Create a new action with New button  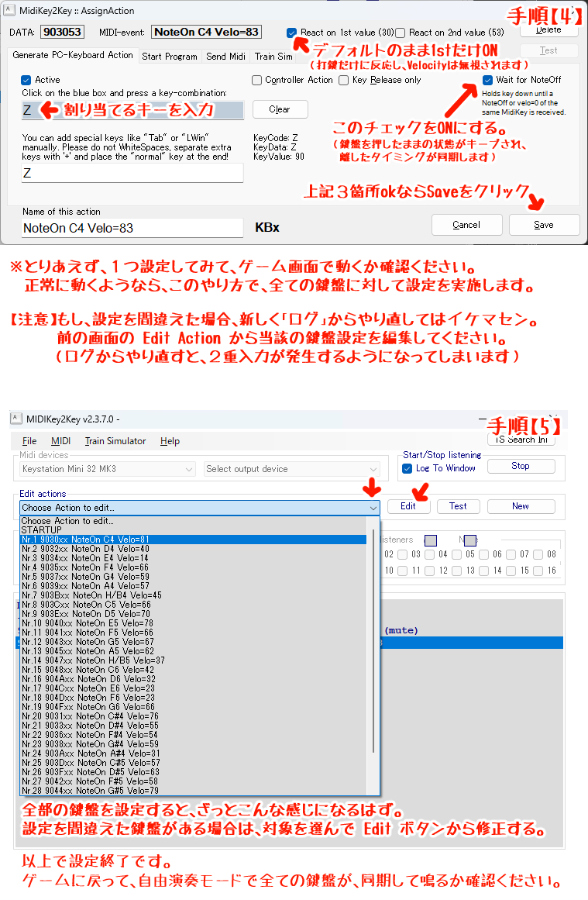(x=521, y=506)
